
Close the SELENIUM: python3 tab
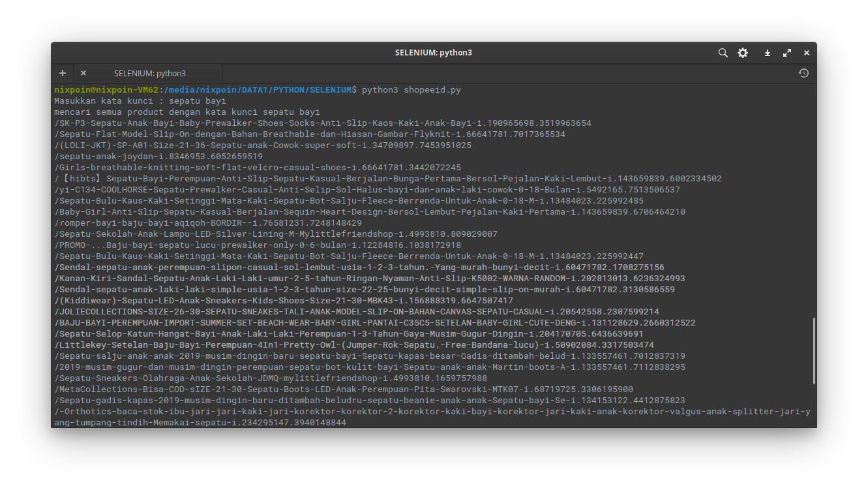click(x=83, y=73)
